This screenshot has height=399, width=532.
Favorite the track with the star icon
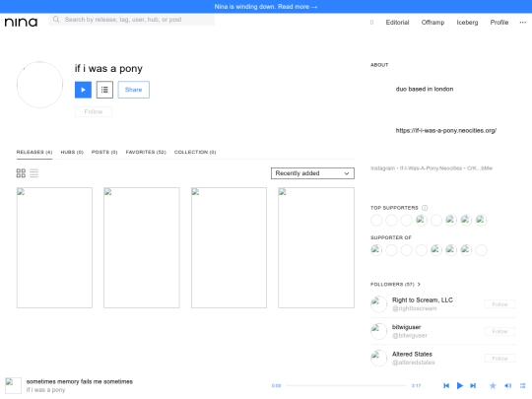coord(493,385)
